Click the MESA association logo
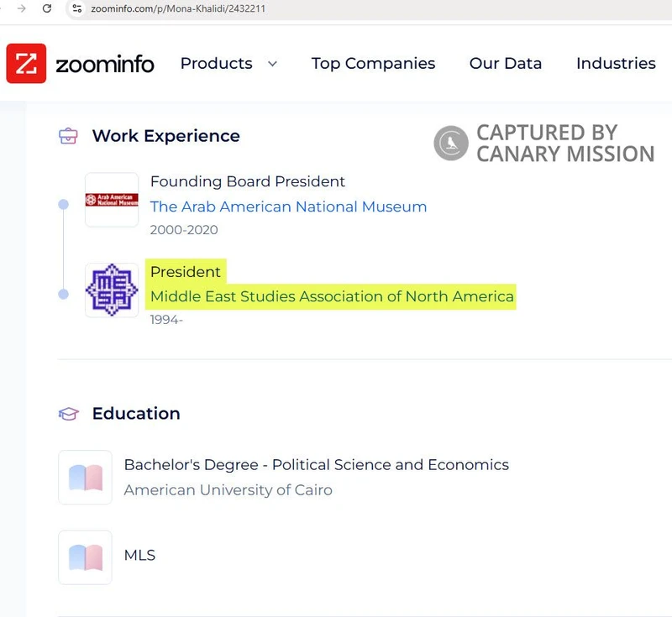The image size is (672, 617). pyautogui.click(x=112, y=290)
